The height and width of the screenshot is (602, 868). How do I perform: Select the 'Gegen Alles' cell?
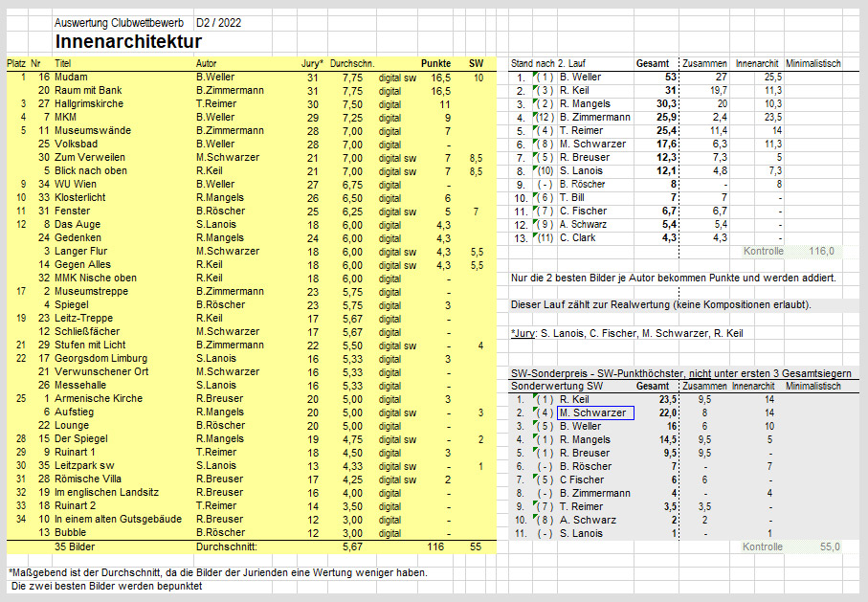82,265
